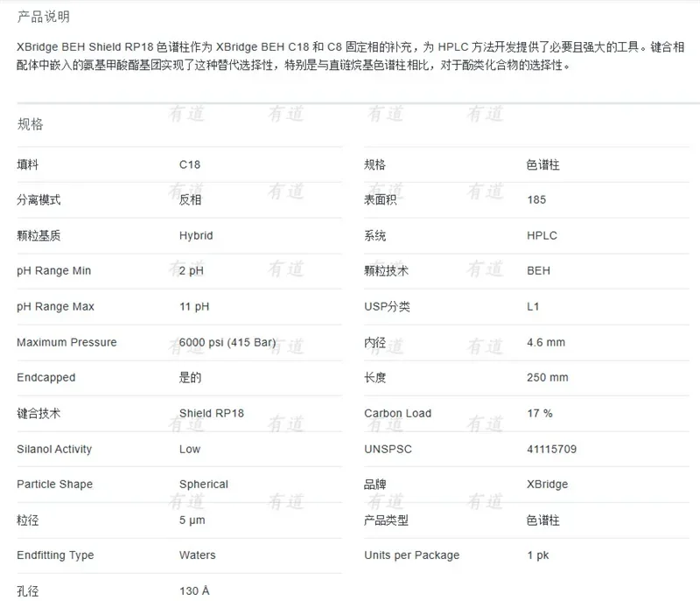Select the pH Range Max label
The height and width of the screenshot is (601, 700).
[55, 306]
